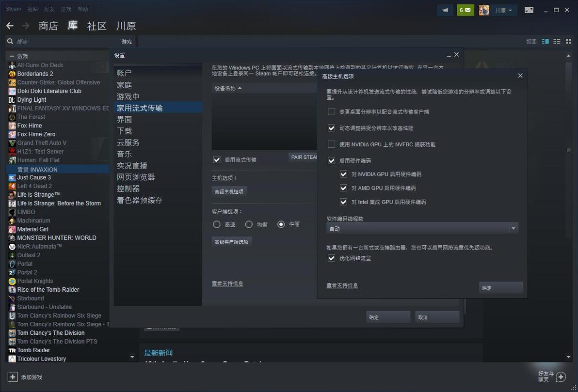578x392 pixels.
Task: Click 高级主机选项 button
Action: pyautogui.click(x=229, y=191)
